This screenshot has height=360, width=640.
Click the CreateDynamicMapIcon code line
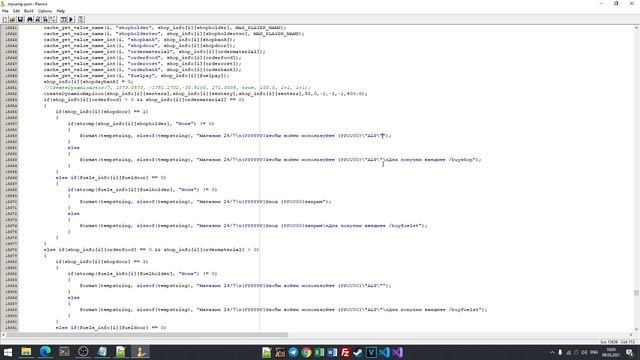(x=205, y=93)
